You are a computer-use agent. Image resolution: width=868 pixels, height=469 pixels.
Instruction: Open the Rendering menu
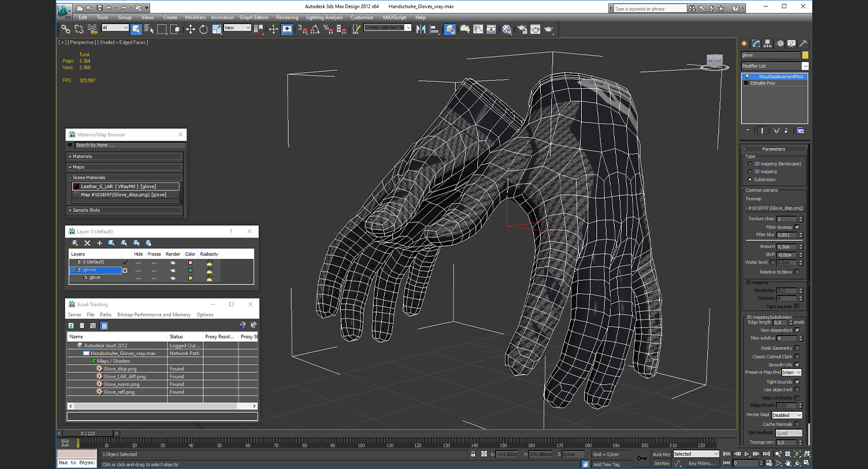pyautogui.click(x=287, y=18)
